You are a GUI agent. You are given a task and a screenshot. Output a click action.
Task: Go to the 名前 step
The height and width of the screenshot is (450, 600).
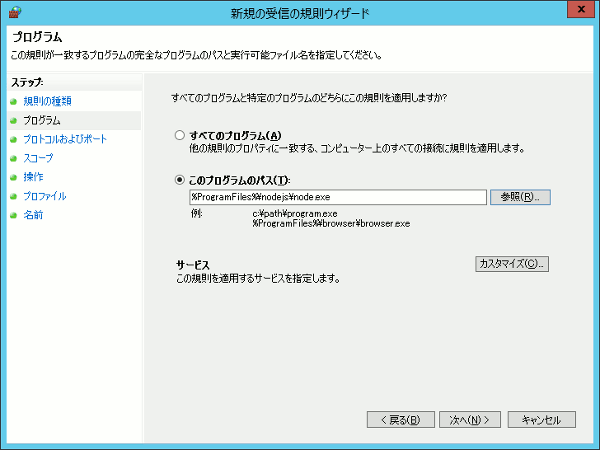tap(33, 215)
